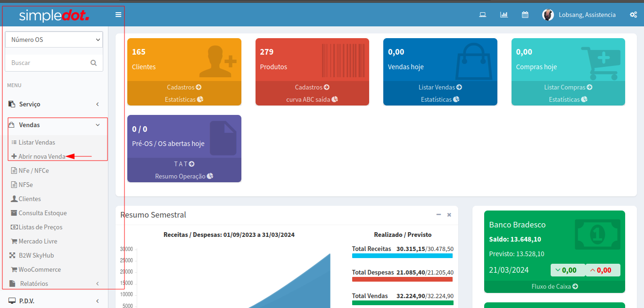Image resolution: width=644 pixels, height=308 pixels.
Task: Collapse the Vendas menu section
Action: 54,125
